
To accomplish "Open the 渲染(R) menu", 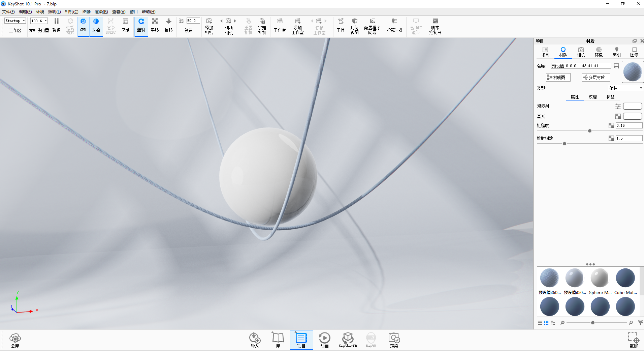I will (101, 12).
